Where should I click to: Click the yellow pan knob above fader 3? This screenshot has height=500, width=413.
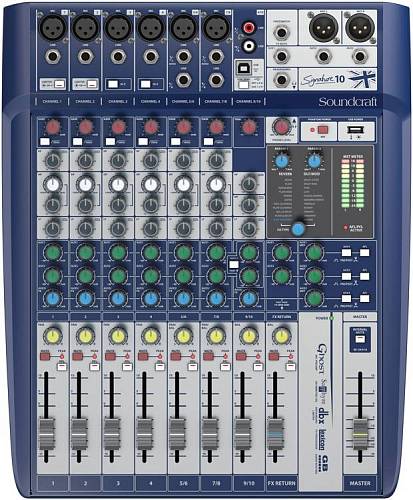[x=118, y=336]
